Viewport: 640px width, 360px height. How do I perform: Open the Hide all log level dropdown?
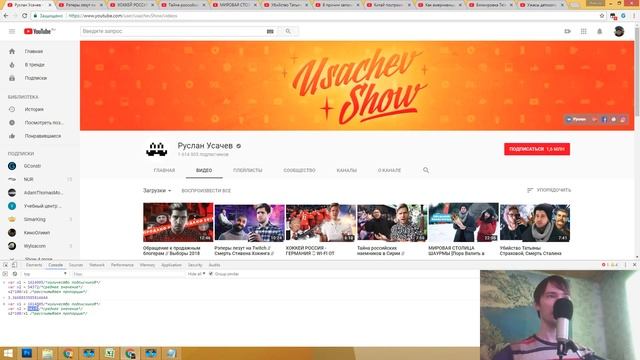click(196, 274)
